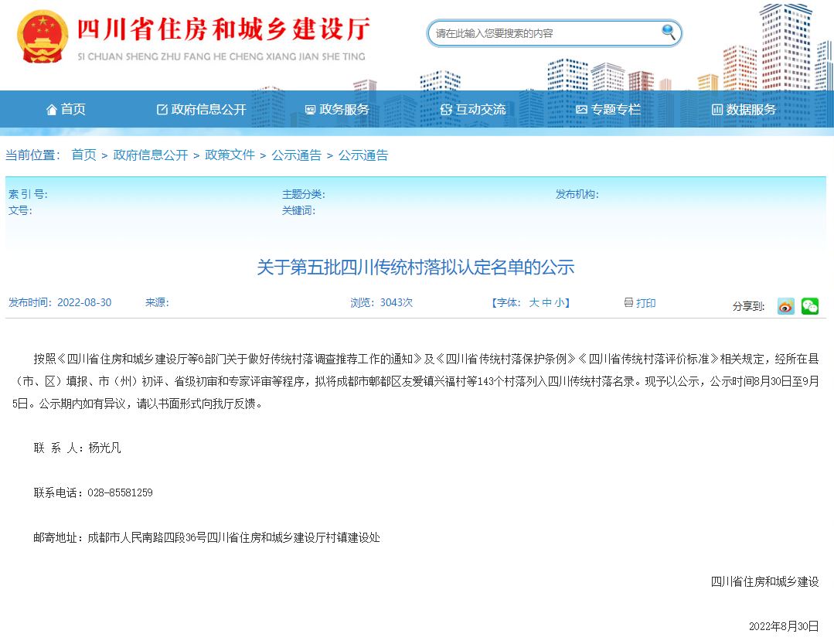Screen dimensions: 834x644
Task: Set font size to 中
Action: [547, 303]
